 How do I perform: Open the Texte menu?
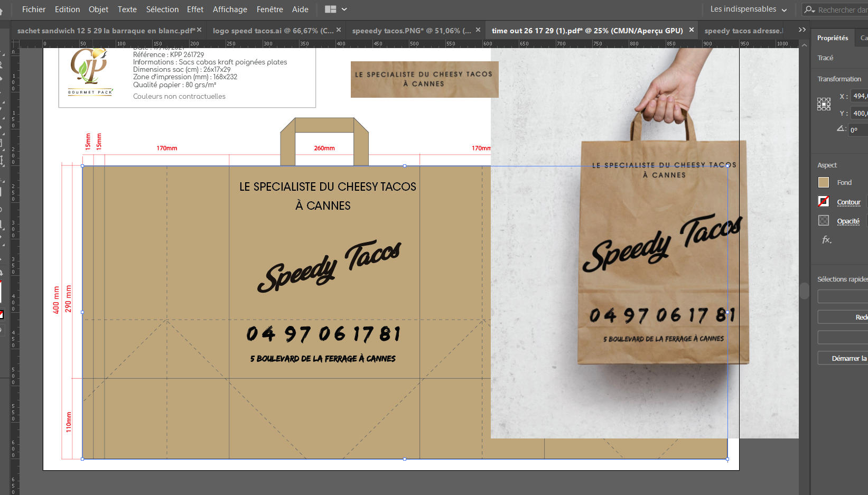[x=127, y=10]
